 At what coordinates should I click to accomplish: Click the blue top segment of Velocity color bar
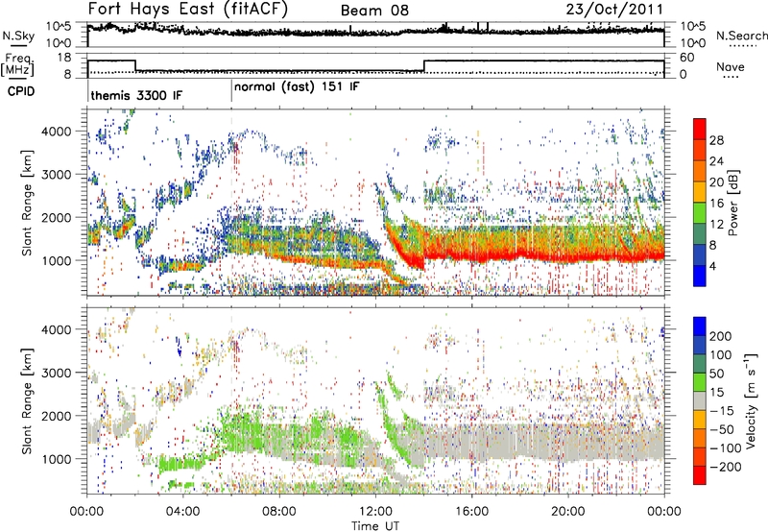(700, 326)
